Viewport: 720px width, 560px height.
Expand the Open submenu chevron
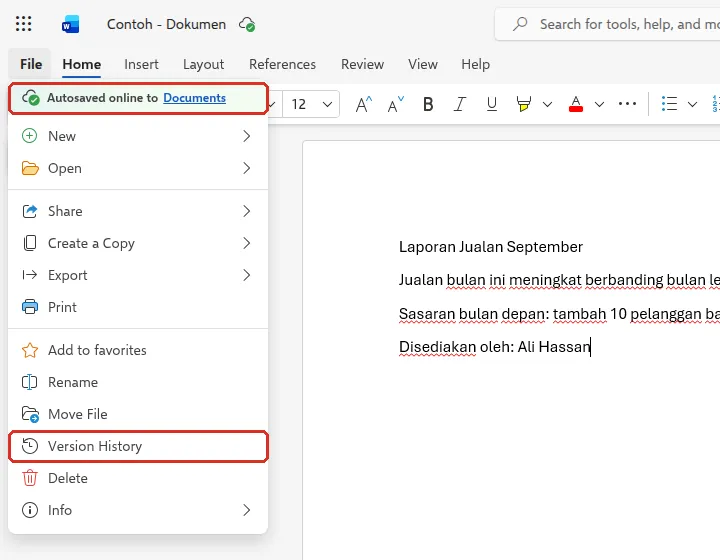pos(247,168)
